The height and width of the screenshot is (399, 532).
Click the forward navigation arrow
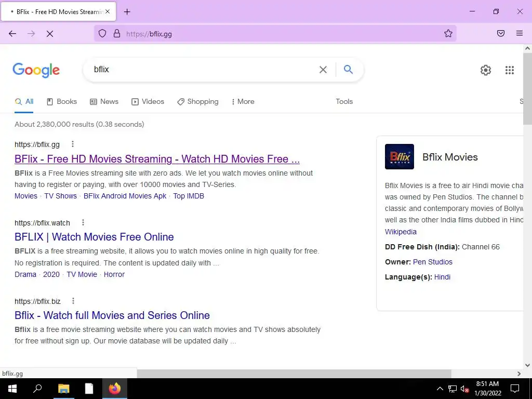(x=31, y=34)
